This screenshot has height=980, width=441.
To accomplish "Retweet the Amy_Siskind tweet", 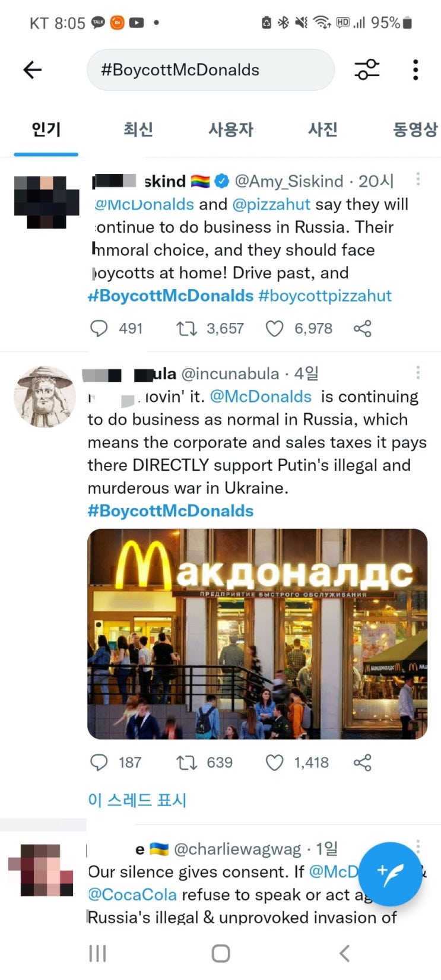I will (187, 328).
